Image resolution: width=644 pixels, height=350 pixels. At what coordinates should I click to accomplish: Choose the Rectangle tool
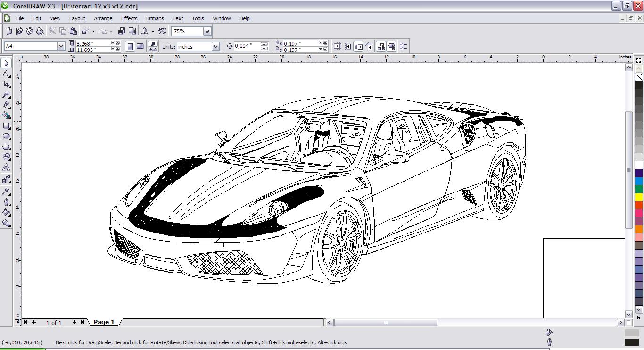[7, 126]
